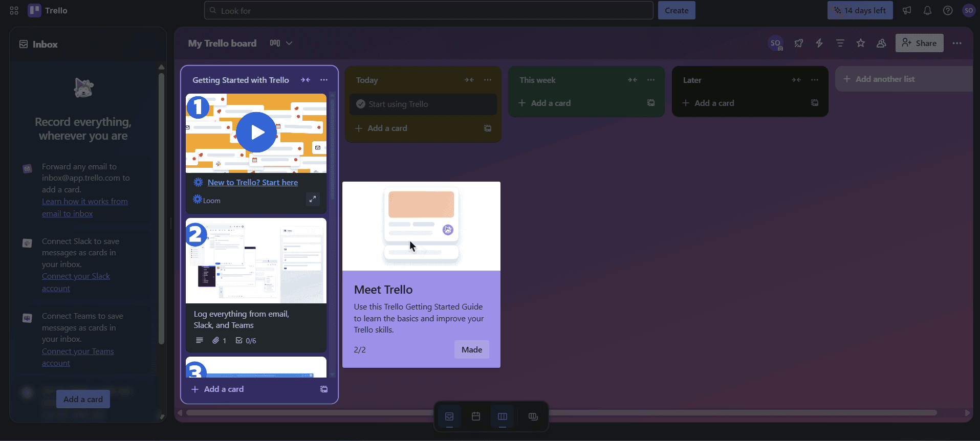
Task: Click Connect your Slack account link
Action: click(76, 282)
